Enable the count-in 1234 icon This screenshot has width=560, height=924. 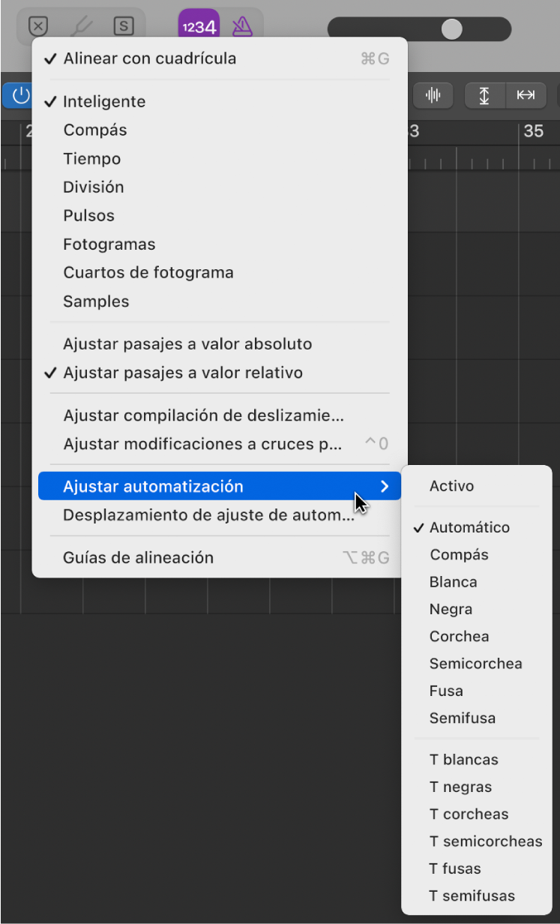click(x=198, y=25)
